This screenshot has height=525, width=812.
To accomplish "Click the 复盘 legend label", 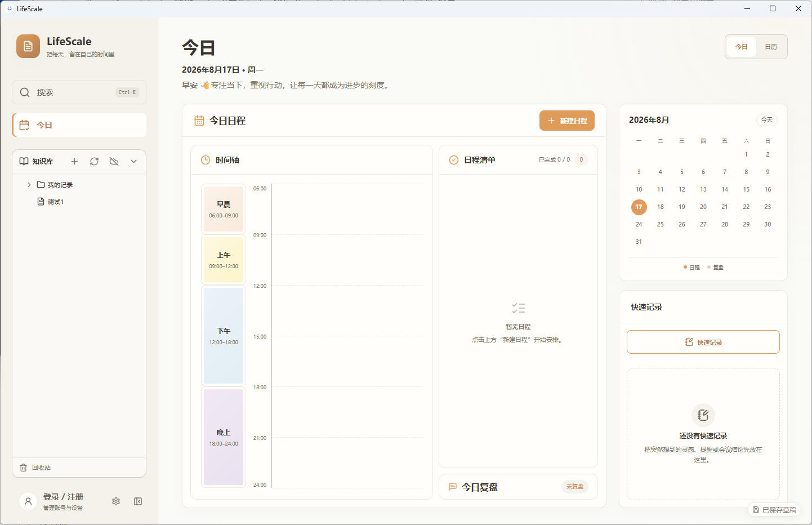I will (716, 268).
